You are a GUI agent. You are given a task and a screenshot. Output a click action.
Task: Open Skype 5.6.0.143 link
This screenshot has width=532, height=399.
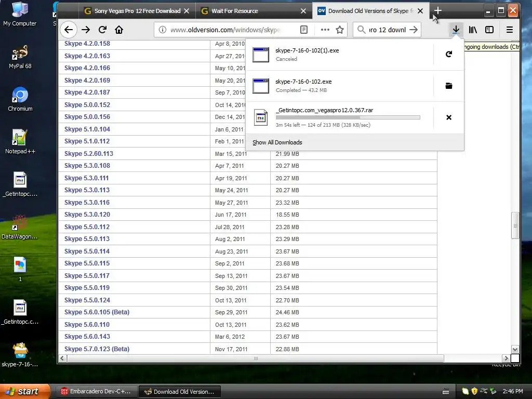pyautogui.click(x=87, y=337)
